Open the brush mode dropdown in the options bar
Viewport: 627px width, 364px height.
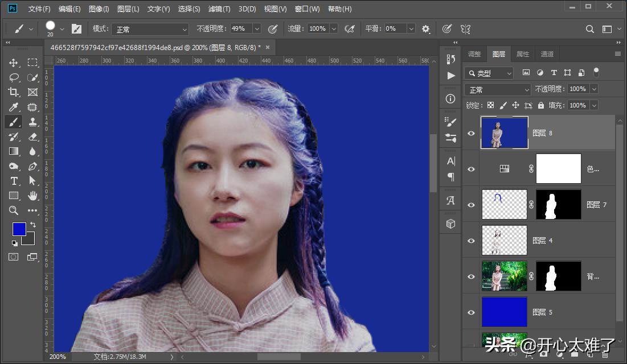[150, 28]
